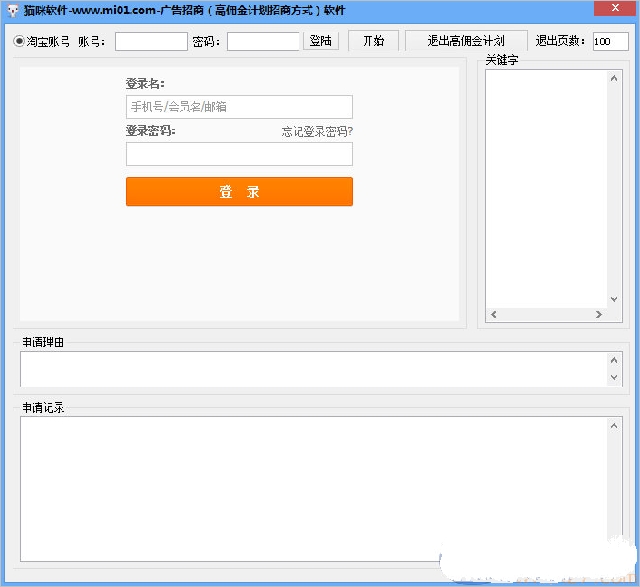The width and height of the screenshot is (640, 587).
Task: Click the 退出高佣金计划 button
Action: pyautogui.click(x=466, y=41)
